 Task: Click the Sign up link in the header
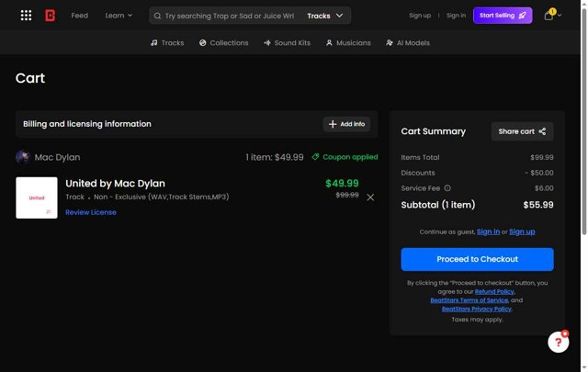coord(420,16)
